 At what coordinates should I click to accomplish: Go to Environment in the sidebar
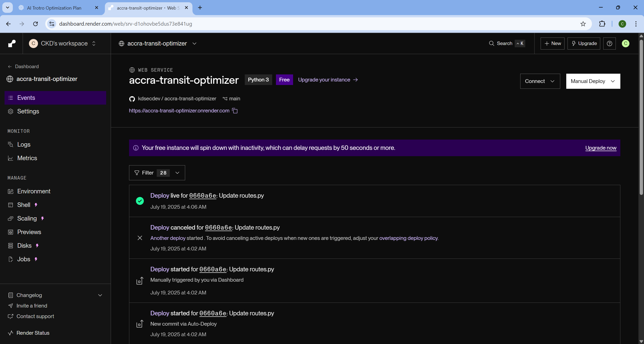coord(34,191)
